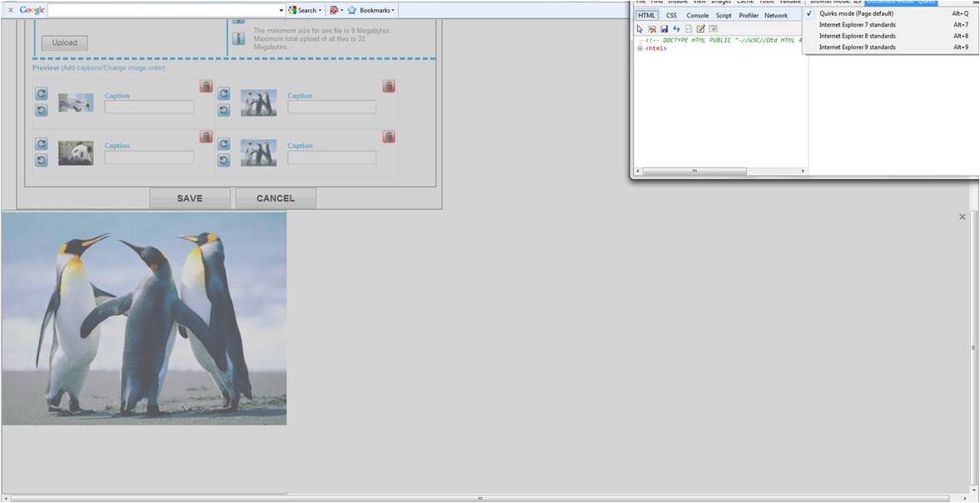Switch to the CSS tab
This screenshot has height=503, width=980.
[x=671, y=15]
